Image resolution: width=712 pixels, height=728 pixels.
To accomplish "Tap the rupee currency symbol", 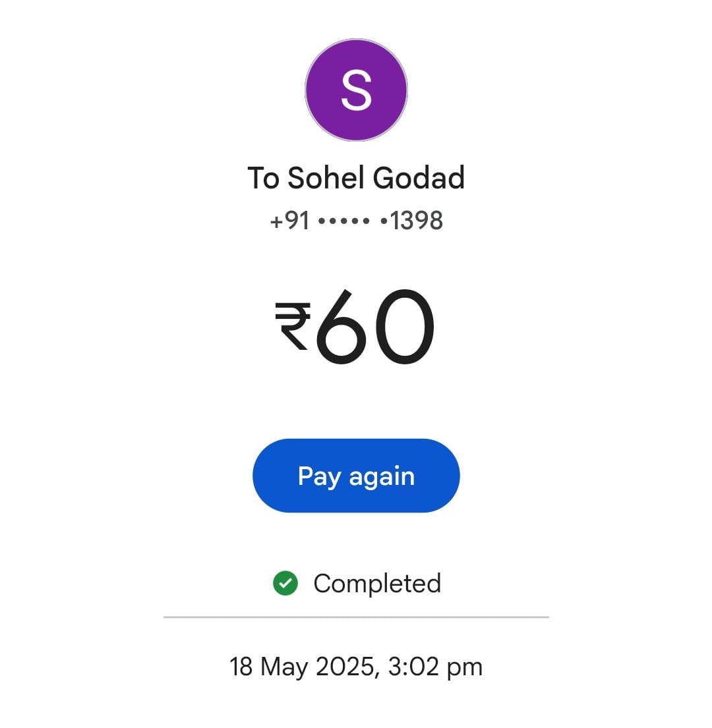I will click(293, 326).
